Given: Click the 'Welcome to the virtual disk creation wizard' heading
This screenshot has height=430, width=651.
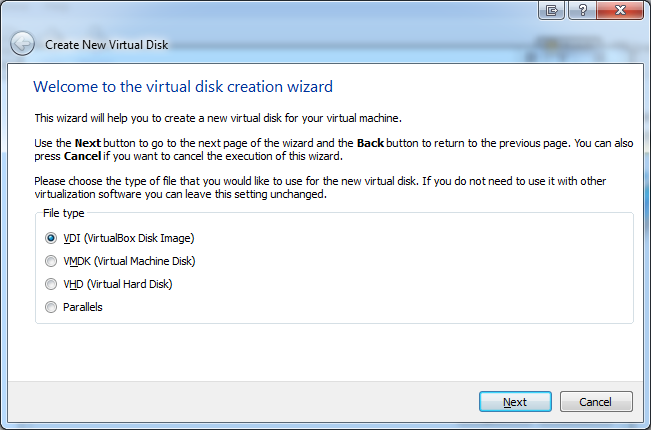Looking at the screenshot, I should [x=183, y=87].
